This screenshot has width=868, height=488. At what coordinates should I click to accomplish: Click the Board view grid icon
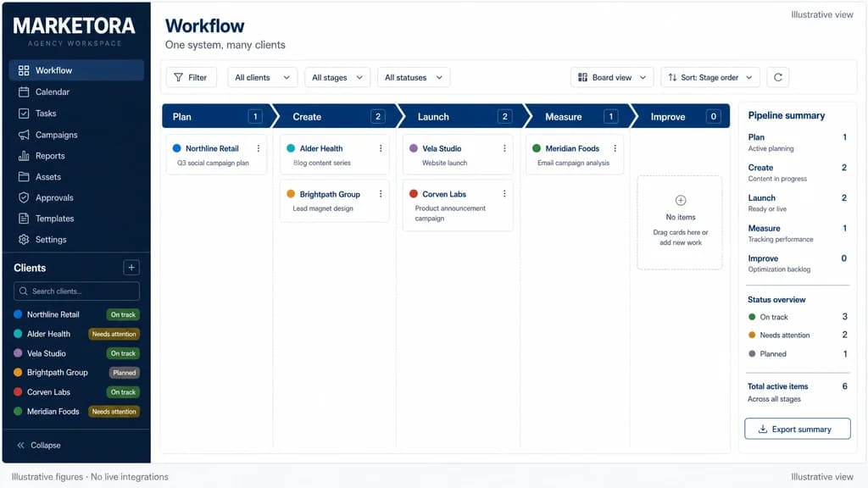(582, 77)
